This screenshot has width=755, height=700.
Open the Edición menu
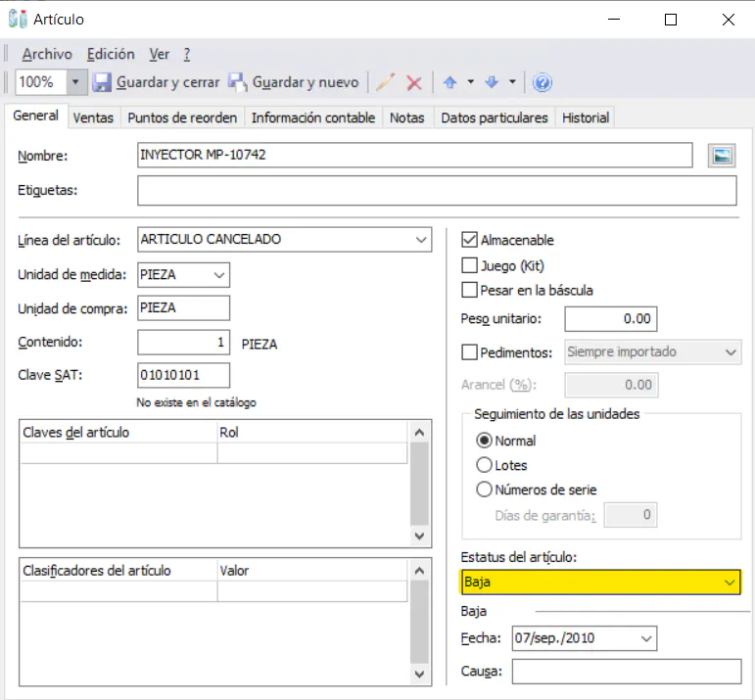pos(111,54)
